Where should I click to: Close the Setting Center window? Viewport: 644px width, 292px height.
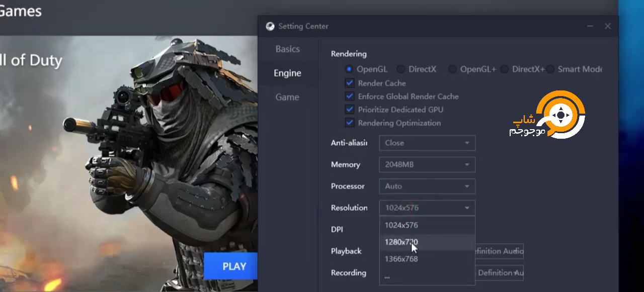(x=608, y=26)
